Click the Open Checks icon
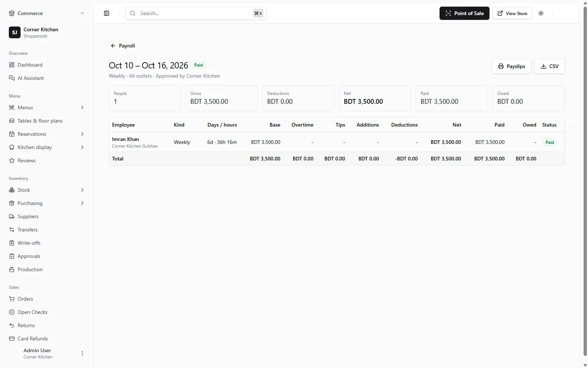This screenshot has height=368, width=588. tap(12, 312)
